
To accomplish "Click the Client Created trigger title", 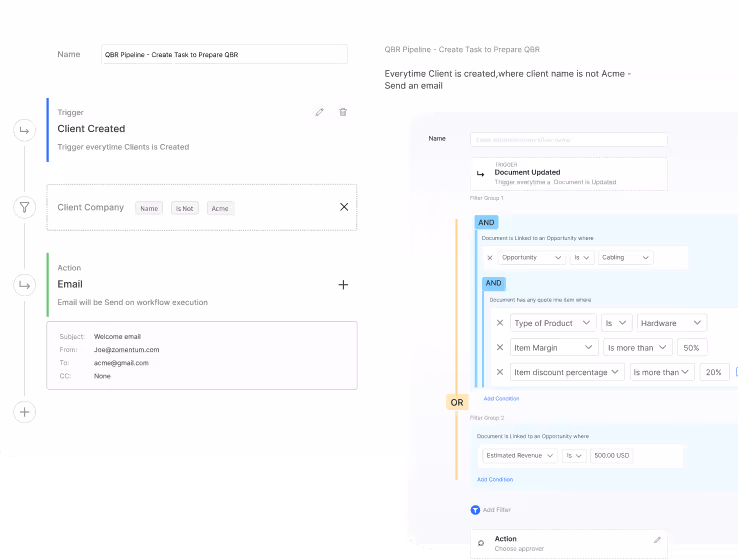I will tap(91, 128).
